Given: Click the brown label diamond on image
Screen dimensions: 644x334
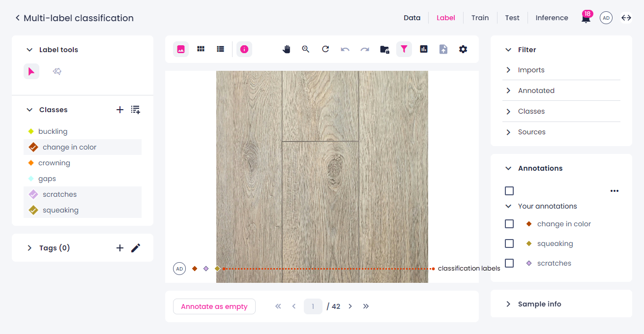Looking at the screenshot, I should pos(195,269).
